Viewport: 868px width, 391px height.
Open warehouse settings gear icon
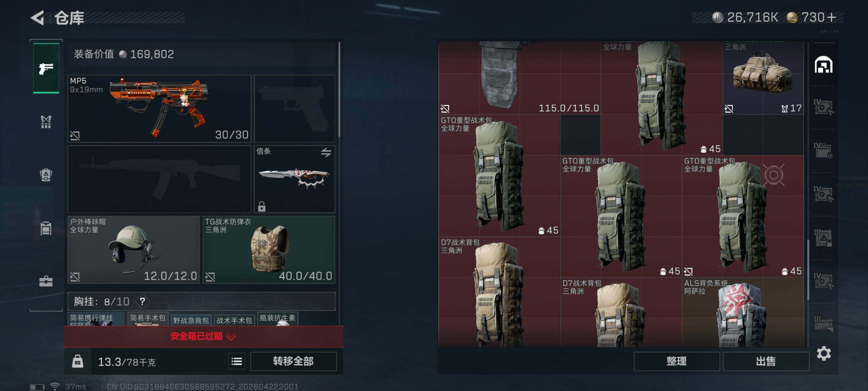pos(824,353)
